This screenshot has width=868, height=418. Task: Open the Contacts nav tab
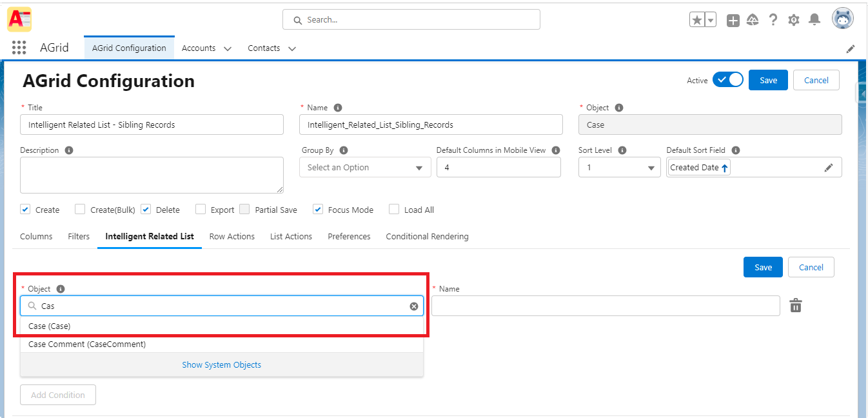[264, 48]
